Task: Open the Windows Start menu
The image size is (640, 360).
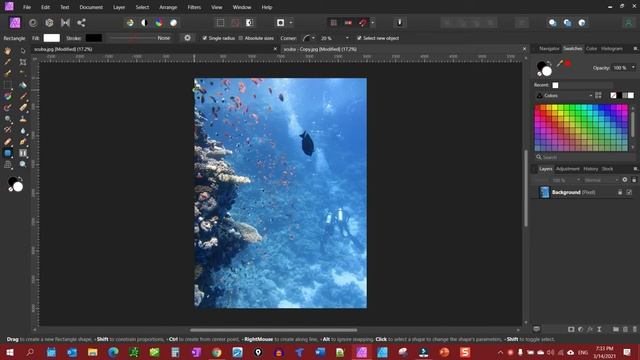Action: (x=10, y=352)
